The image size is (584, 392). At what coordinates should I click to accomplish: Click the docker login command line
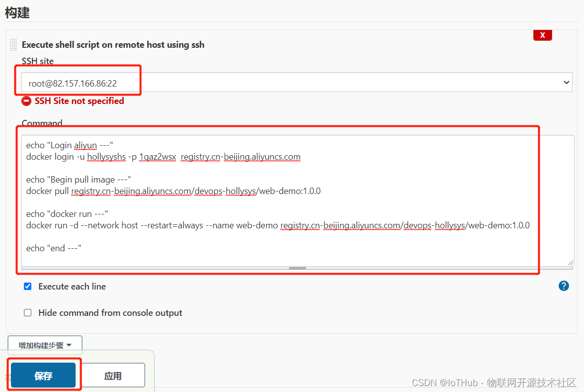pyautogui.click(x=163, y=157)
